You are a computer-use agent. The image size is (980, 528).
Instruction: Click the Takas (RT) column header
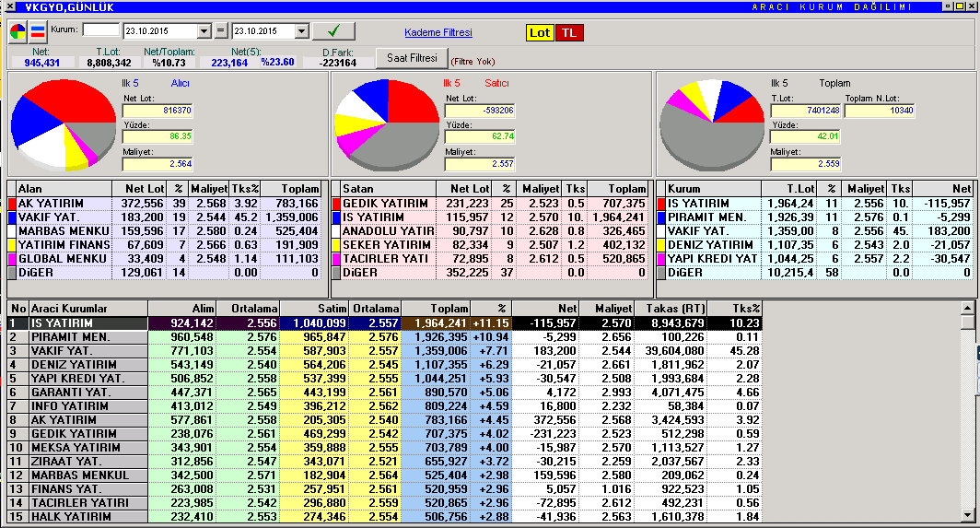670,309
